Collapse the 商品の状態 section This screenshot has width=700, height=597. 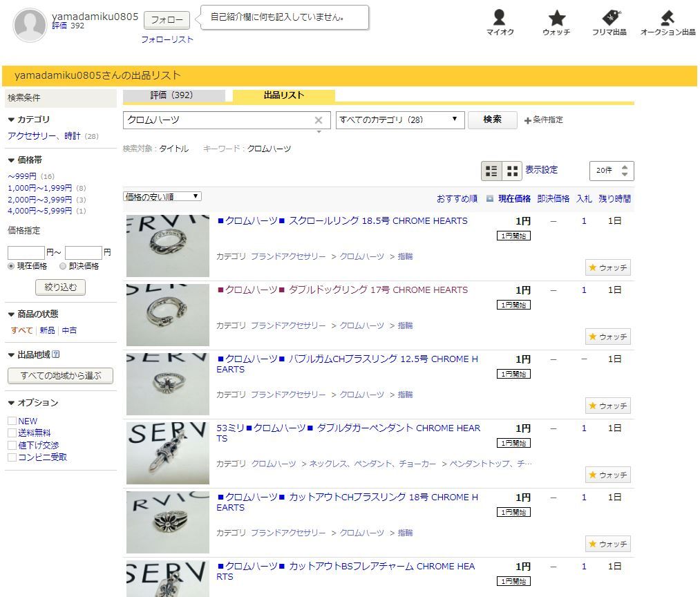point(11,314)
